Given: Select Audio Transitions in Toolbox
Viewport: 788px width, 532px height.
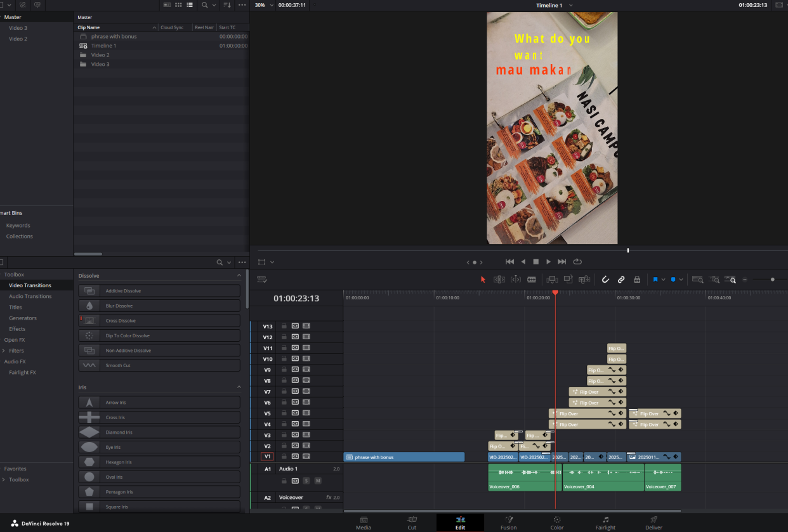Looking at the screenshot, I should [x=30, y=296].
